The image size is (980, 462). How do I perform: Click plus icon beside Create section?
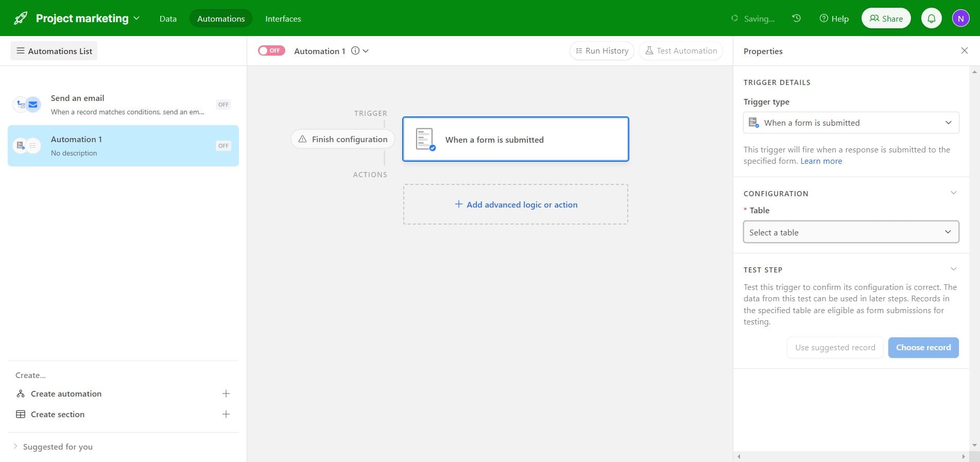coord(226,414)
